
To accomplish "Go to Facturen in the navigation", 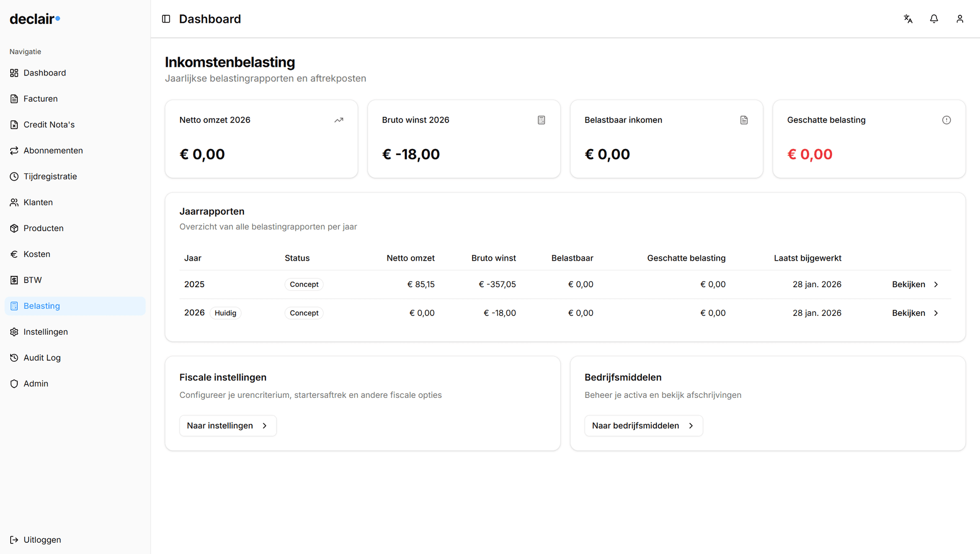I will click(75, 99).
